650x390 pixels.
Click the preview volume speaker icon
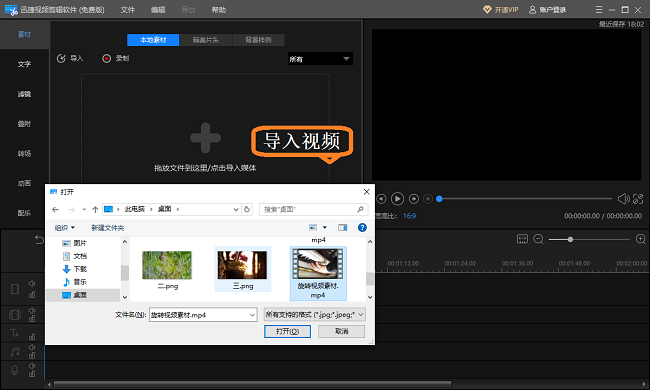point(623,199)
